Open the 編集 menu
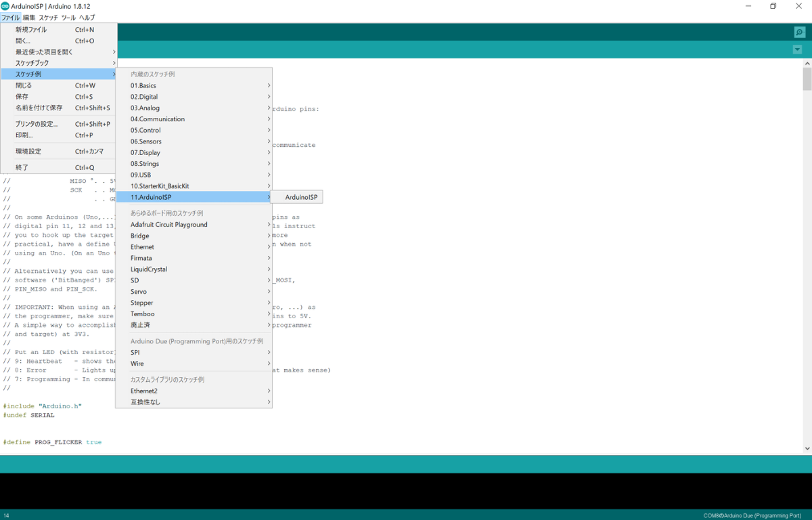 (x=29, y=17)
